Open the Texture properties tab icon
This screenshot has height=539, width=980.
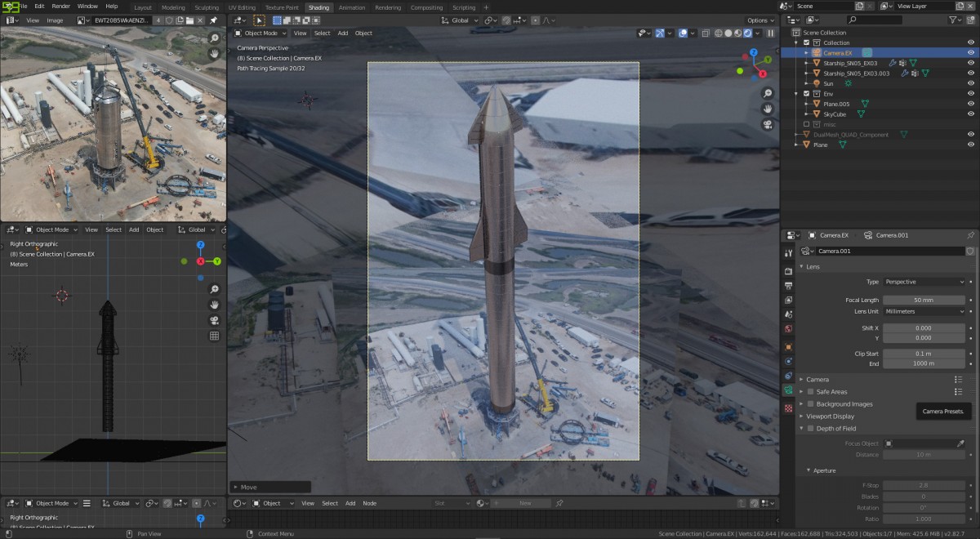point(788,407)
